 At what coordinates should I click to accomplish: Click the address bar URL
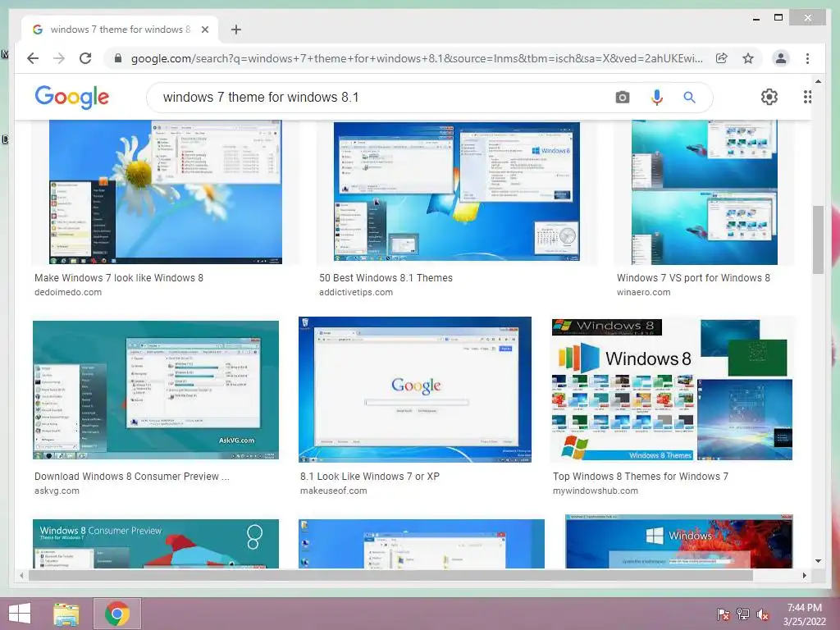coord(417,58)
